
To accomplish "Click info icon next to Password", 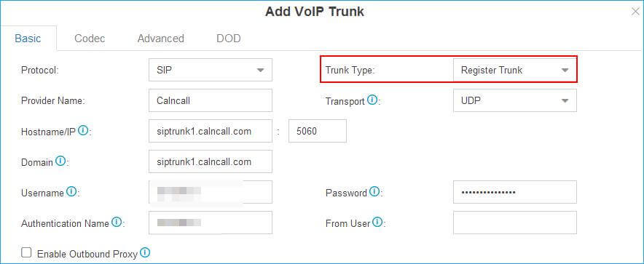I will [x=374, y=191].
